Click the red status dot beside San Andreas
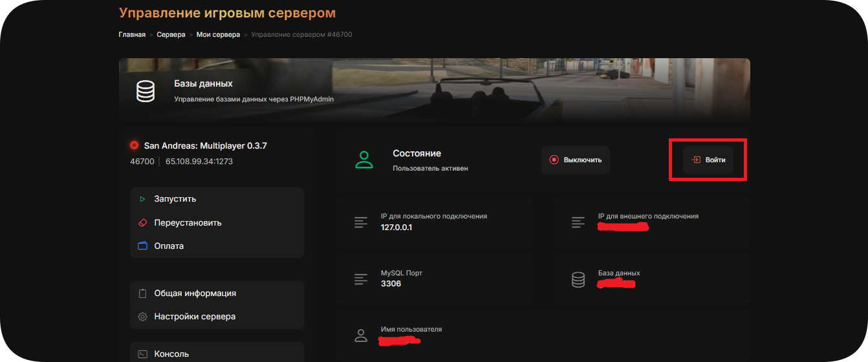The height and width of the screenshot is (362, 868). coord(134,145)
